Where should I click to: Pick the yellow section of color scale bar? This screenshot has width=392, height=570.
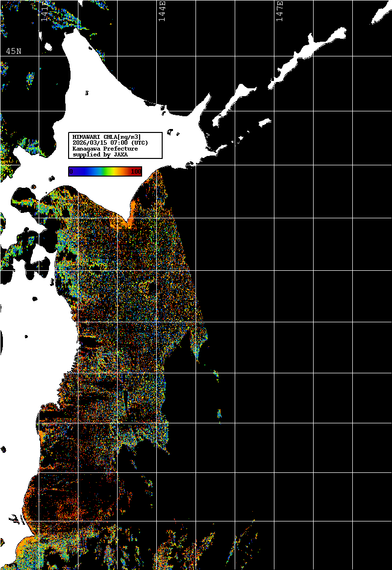[115, 171]
